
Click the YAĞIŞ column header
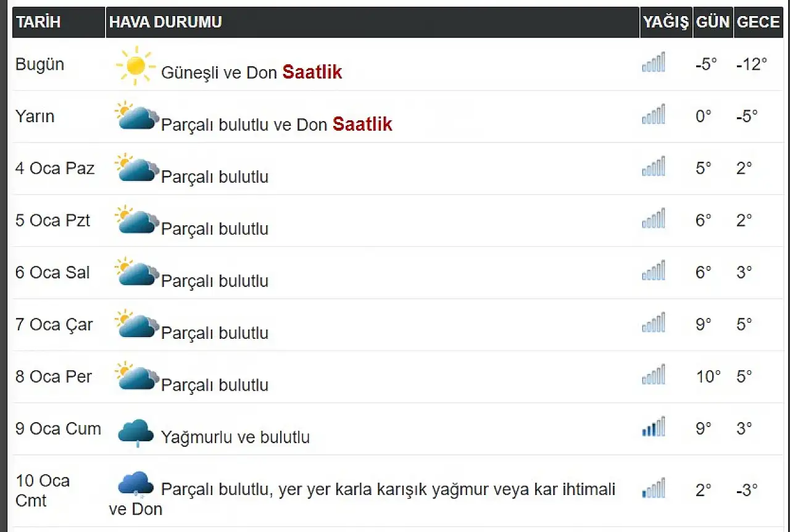(666, 22)
